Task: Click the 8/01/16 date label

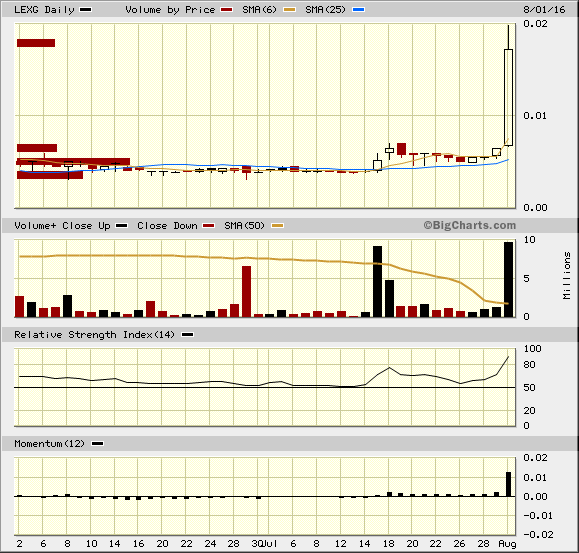Action: 544,10
